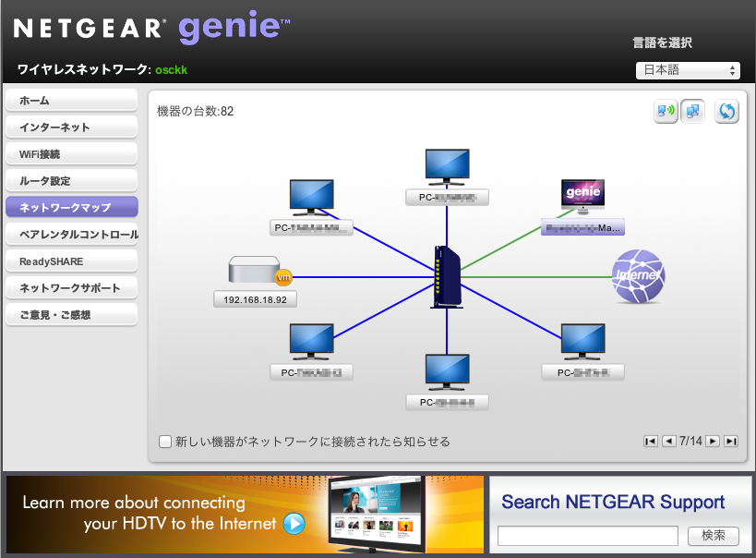Jump to last device page

[x=730, y=442]
